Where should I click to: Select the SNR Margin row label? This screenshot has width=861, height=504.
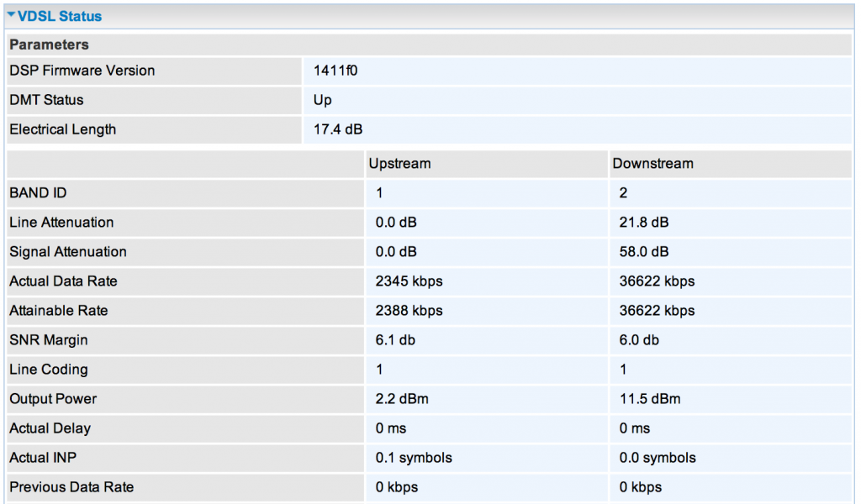(48, 340)
